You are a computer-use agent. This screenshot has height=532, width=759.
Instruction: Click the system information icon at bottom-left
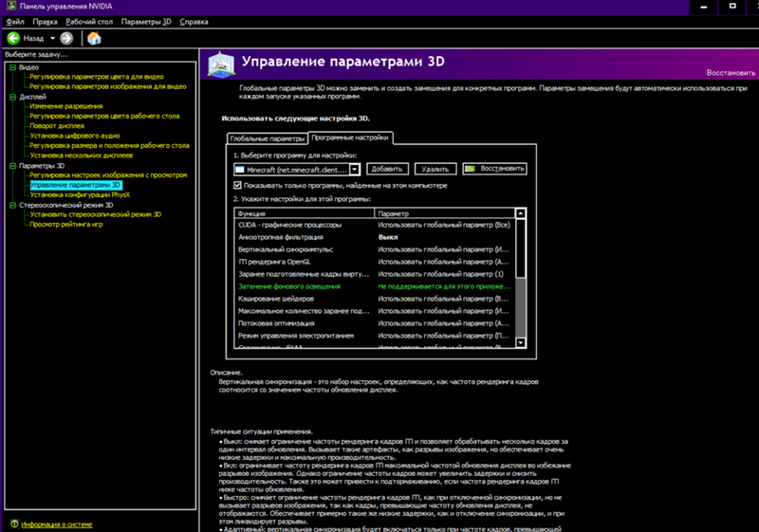coord(13,523)
